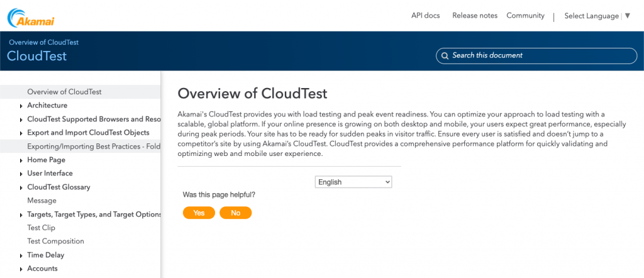644x278 pixels.
Task: Click 'Was this page helpful?' text
Action: coord(219,194)
